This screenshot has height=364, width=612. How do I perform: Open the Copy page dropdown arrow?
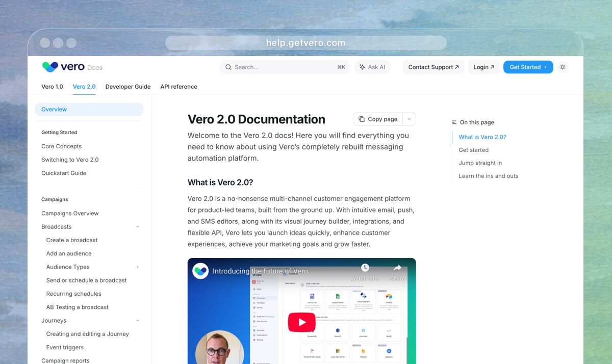[409, 119]
